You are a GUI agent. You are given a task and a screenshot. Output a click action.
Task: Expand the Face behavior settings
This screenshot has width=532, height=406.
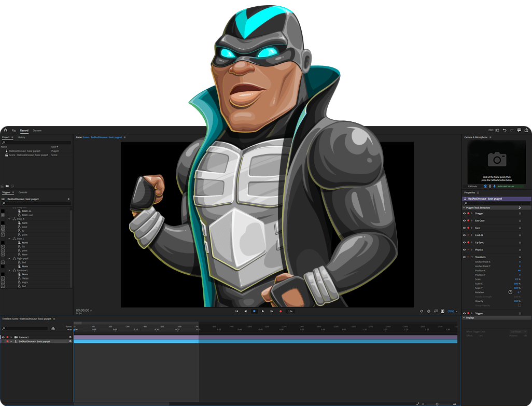(x=472, y=228)
